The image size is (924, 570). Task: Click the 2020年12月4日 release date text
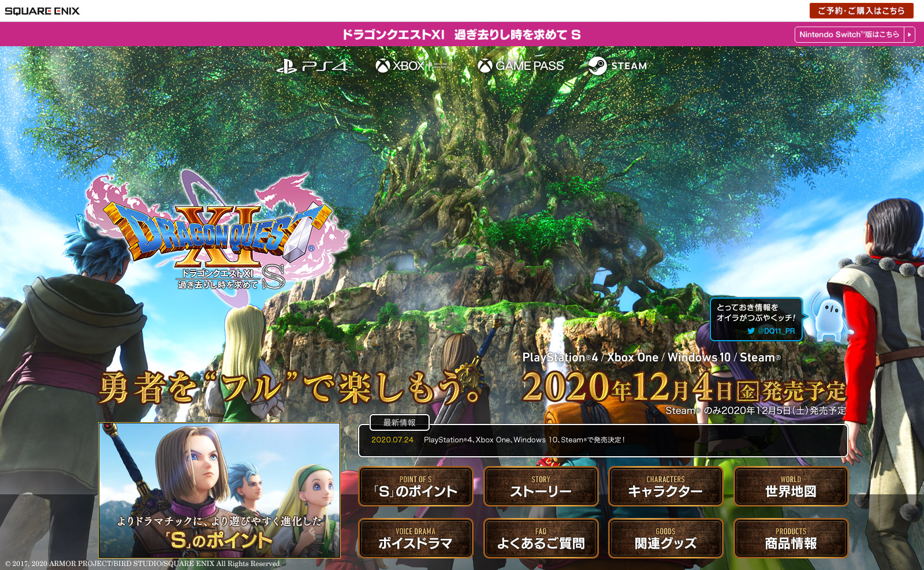(x=684, y=387)
